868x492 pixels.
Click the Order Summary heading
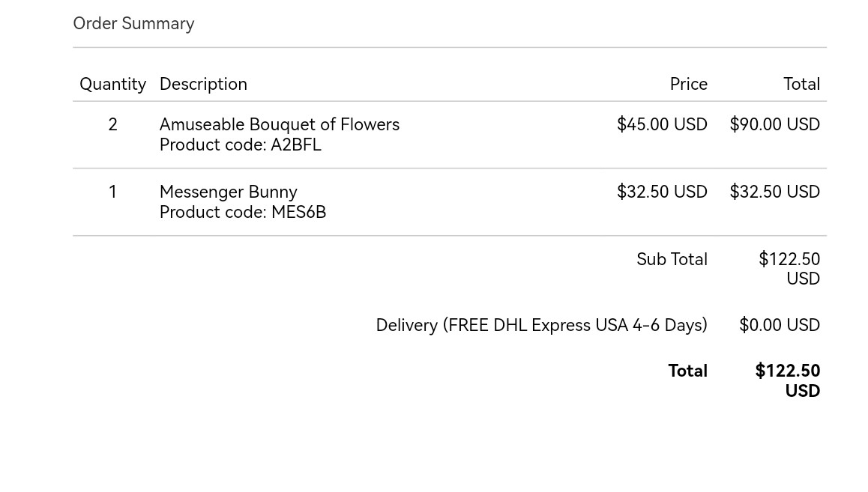(133, 24)
